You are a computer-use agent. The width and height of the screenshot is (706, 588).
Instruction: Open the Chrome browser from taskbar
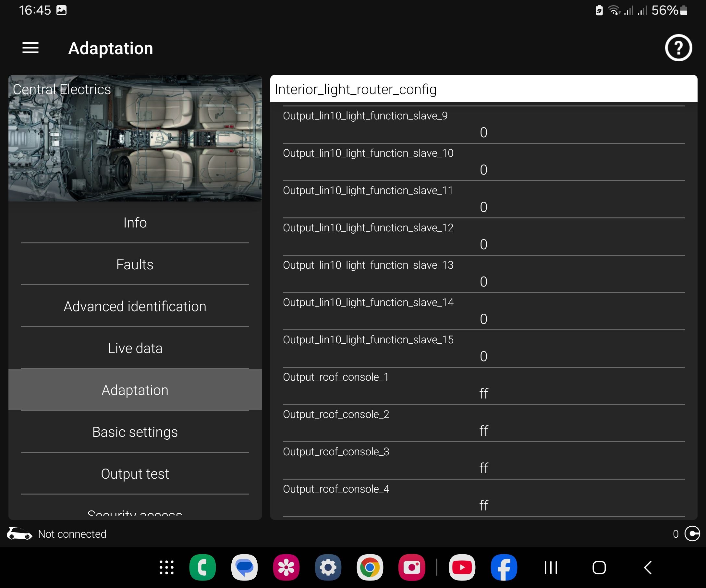370,568
